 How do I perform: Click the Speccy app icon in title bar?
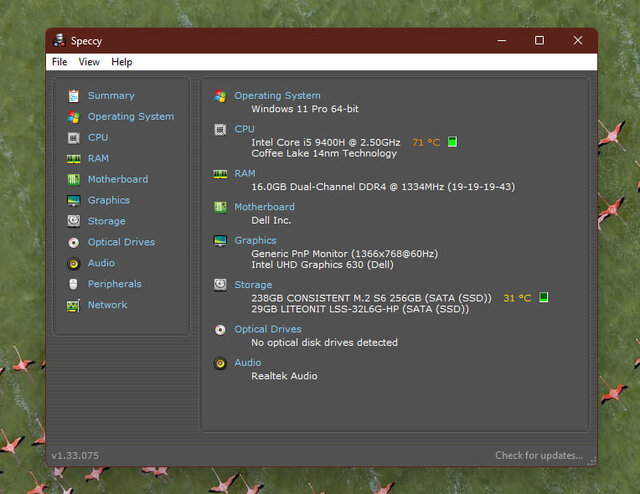(61, 41)
